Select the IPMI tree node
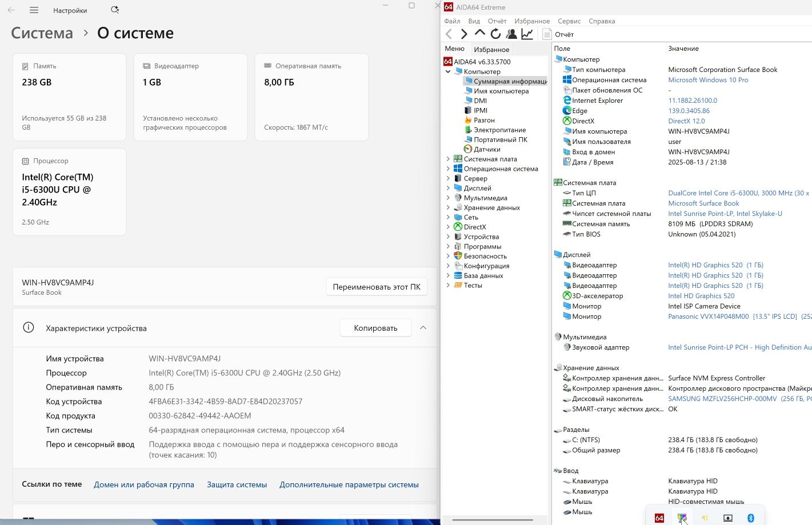 tap(475, 110)
